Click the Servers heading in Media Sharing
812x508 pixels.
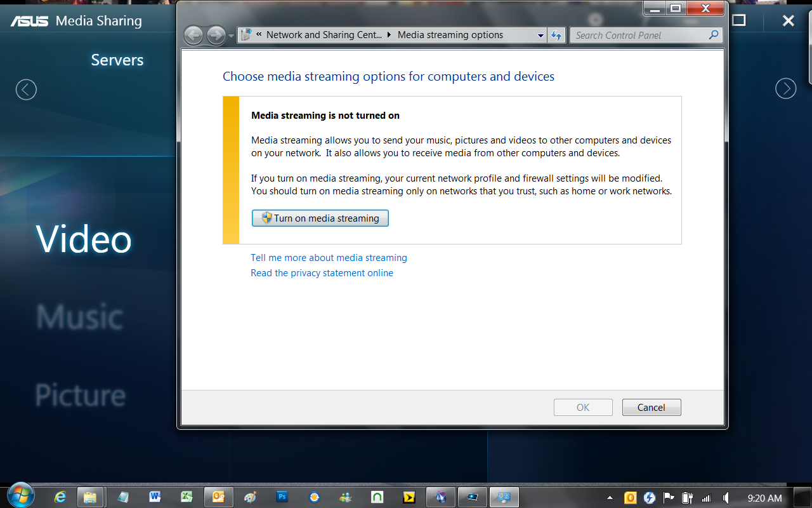pyautogui.click(x=117, y=60)
